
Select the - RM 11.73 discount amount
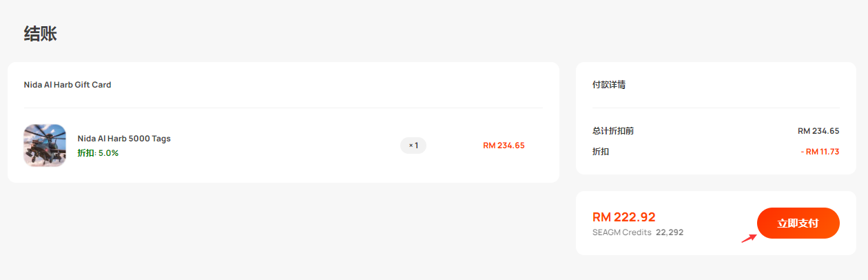(820, 152)
